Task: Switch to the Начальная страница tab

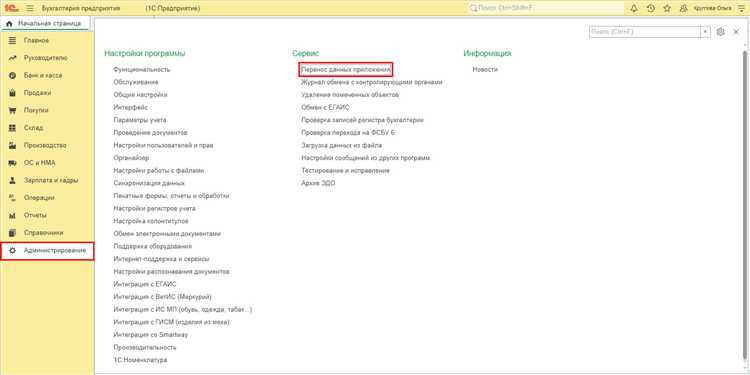Action: (x=45, y=23)
